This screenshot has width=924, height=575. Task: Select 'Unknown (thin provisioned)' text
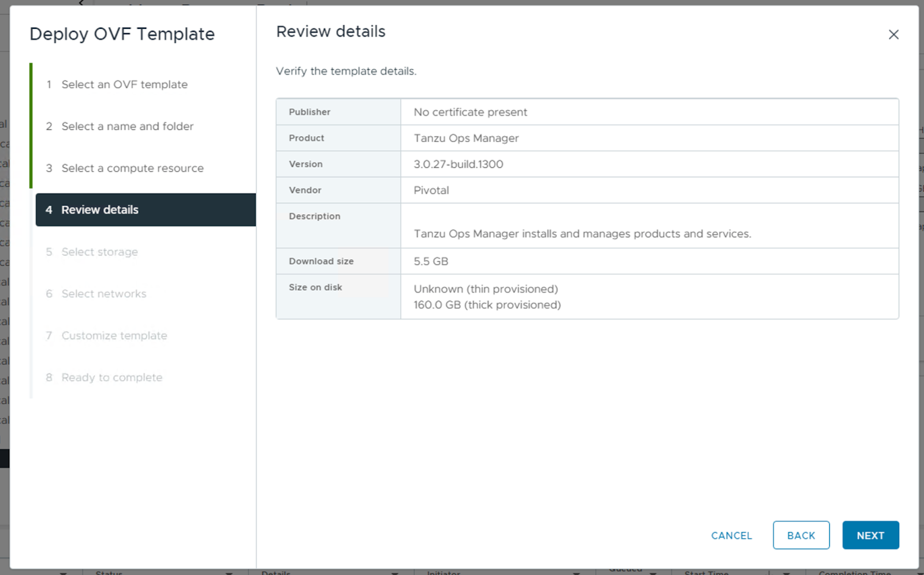point(486,289)
